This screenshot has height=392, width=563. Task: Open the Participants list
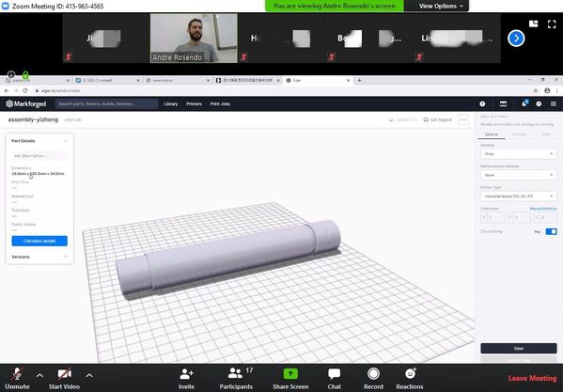click(x=236, y=374)
